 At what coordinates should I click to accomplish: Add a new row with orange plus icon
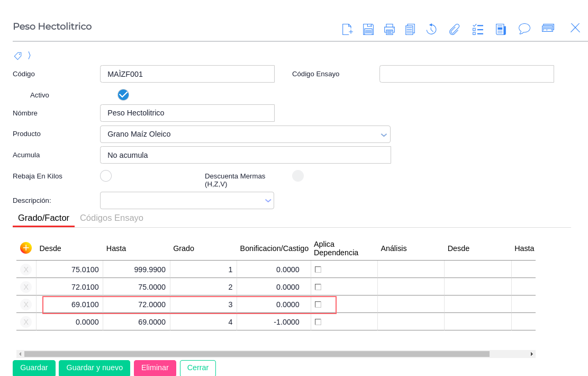[26, 248]
